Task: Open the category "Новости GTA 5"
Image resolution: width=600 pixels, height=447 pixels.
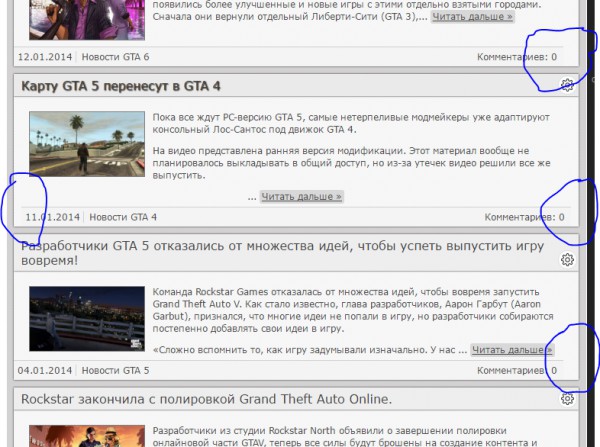Action: click(x=115, y=370)
